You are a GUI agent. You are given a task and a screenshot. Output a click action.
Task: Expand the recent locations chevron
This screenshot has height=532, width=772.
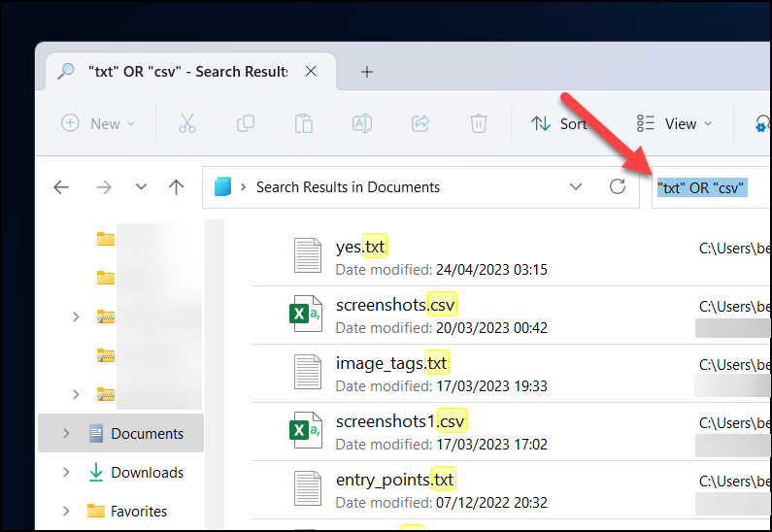pyautogui.click(x=141, y=187)
